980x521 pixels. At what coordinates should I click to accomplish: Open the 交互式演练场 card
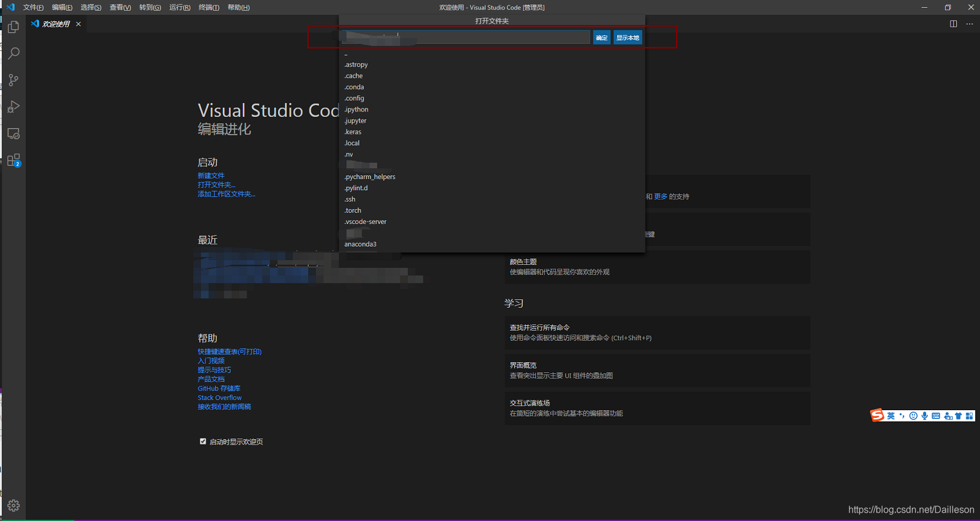tap(657, 408)
